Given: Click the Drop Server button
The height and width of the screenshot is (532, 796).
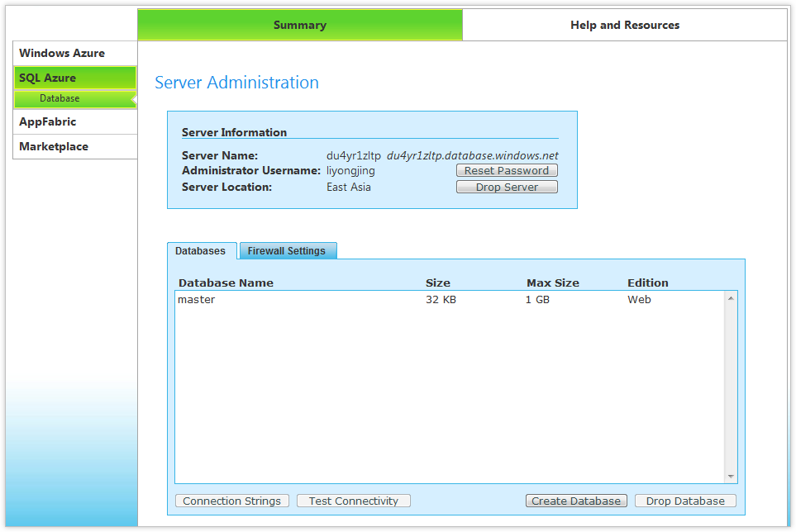Looking at the screenshot, I should [507, 187].
